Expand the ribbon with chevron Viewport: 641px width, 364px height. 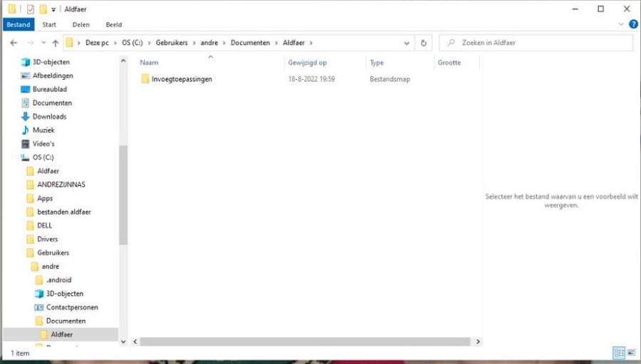click(x=621, y=24)
